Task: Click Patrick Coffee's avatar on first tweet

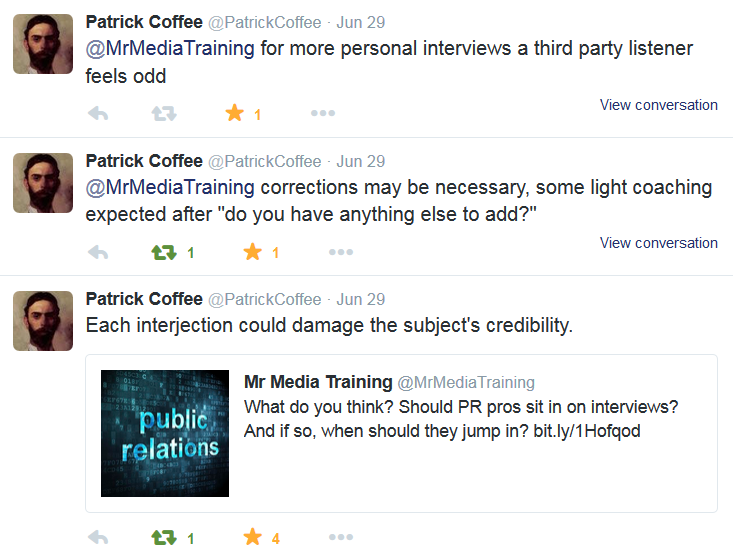Action: [43, 44]
